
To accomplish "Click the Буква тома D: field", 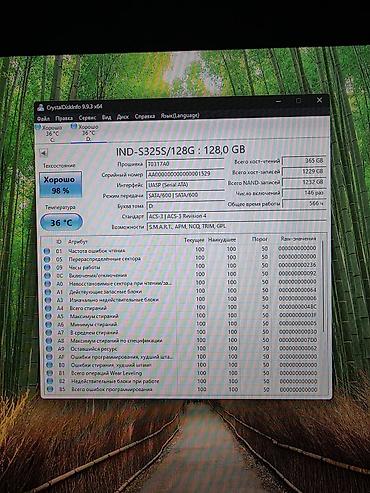I will tap(185, 206).
